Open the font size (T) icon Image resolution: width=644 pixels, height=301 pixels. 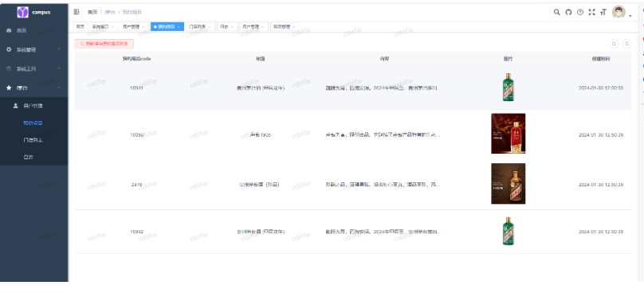603,12
